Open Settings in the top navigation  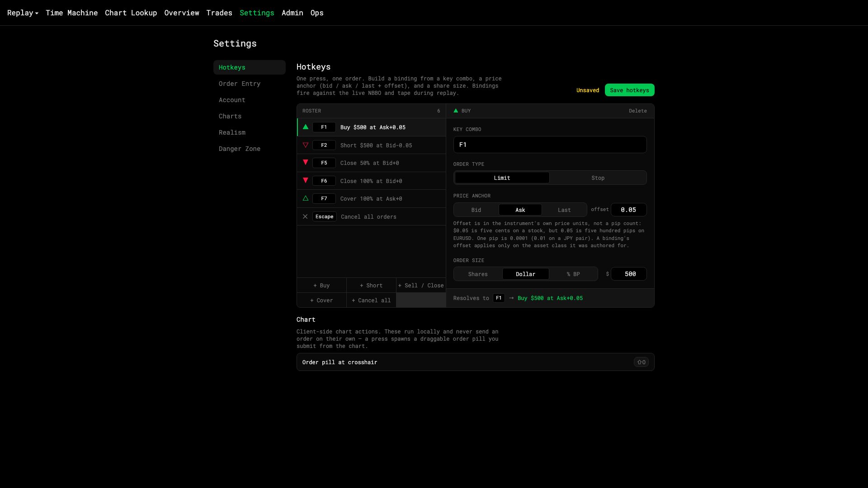pyautogui.click(x=257, y=13)
